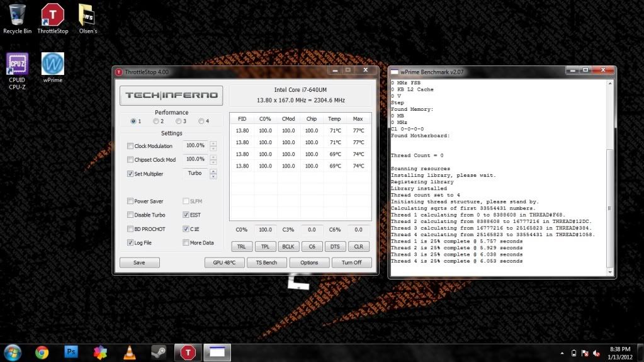Click the Save button in ThrottleStop

click(x=139, y=263)
